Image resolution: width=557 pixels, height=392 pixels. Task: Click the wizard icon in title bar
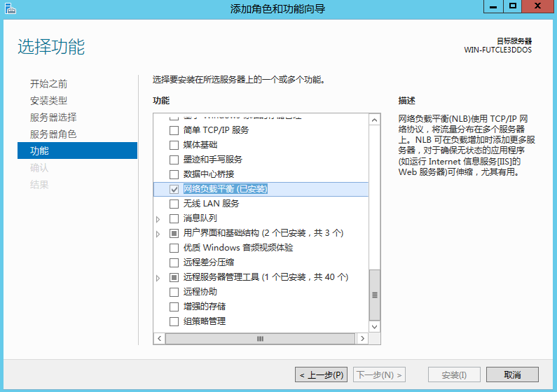(x=11, y=8)
